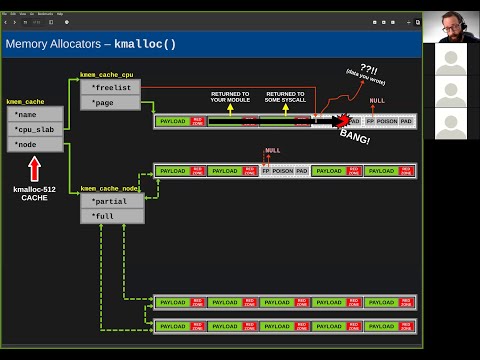
Task: Open the Bookmarks menu
Action: tap(45, 14)
